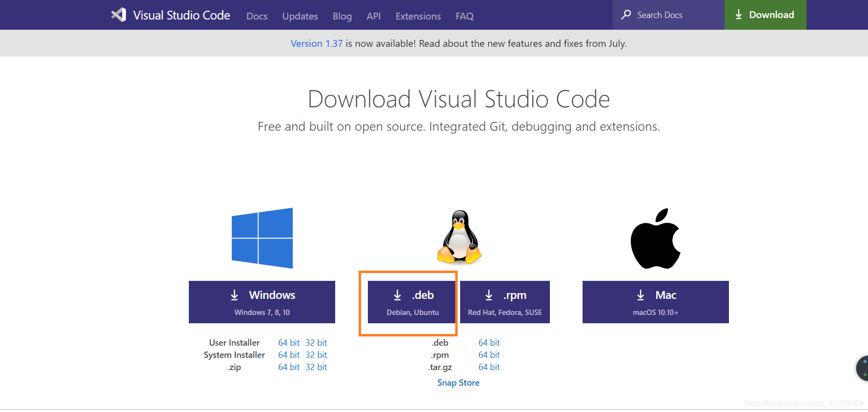The height and width of the screenshot is (412, 868).
Task: Click the Linux Tux penguin image
Action: [x=459, y=237]
